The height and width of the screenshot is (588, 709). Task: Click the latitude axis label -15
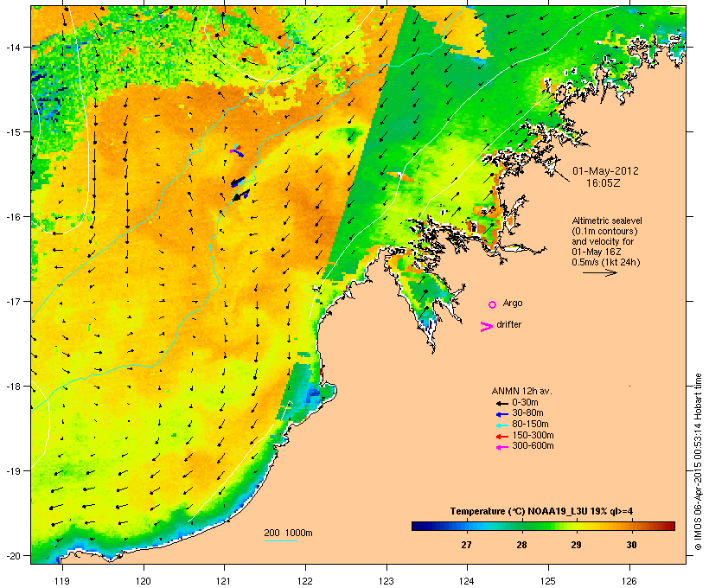point(13,132)
